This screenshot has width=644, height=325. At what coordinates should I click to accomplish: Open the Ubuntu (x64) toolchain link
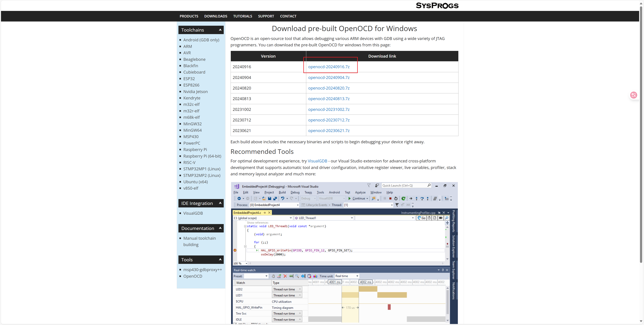tap(196, 182)
